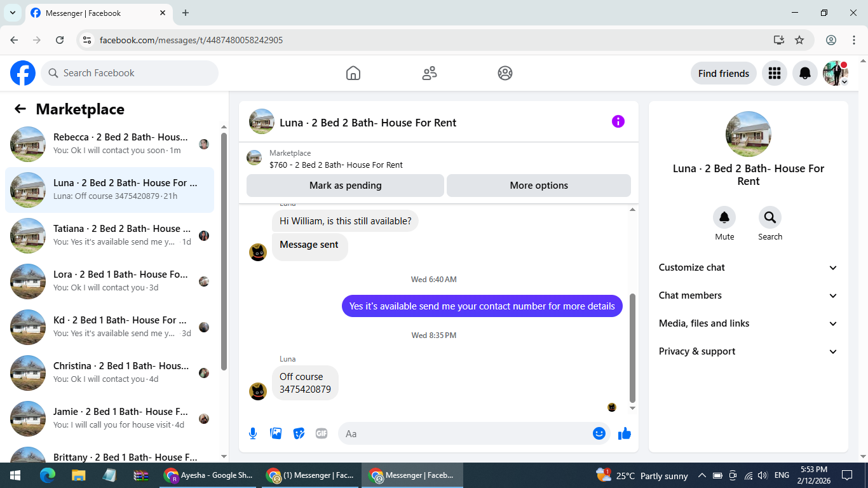
Task: Click the chat messages scrollbar
Action: click(x=632, y=347)
